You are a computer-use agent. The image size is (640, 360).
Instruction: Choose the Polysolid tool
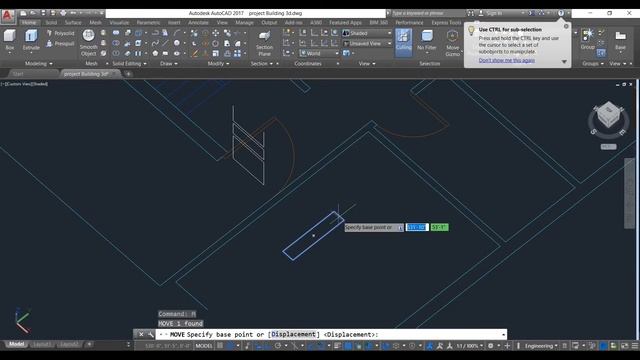click(60, 33)
